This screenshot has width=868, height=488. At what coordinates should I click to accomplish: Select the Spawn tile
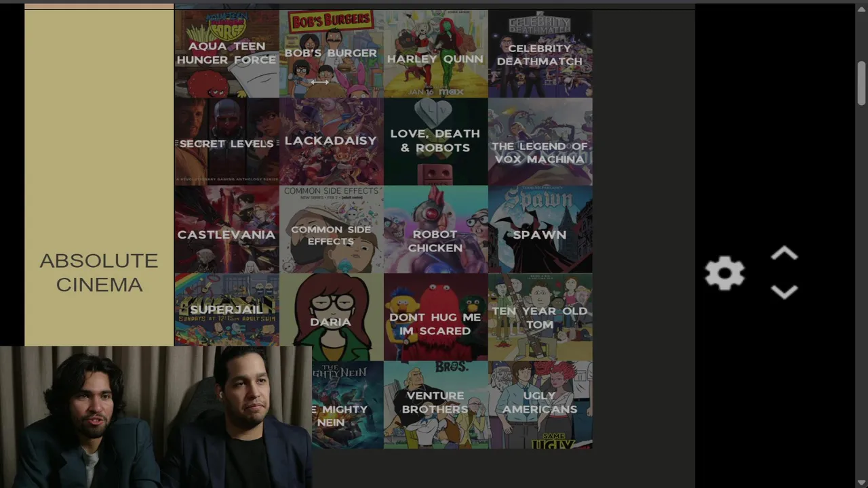click(540, 229)
